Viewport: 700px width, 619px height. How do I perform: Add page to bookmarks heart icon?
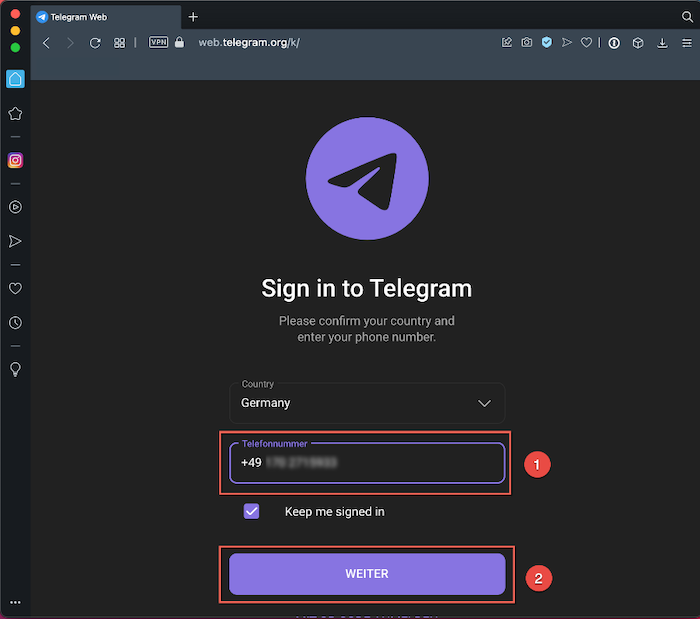(586, 42)
